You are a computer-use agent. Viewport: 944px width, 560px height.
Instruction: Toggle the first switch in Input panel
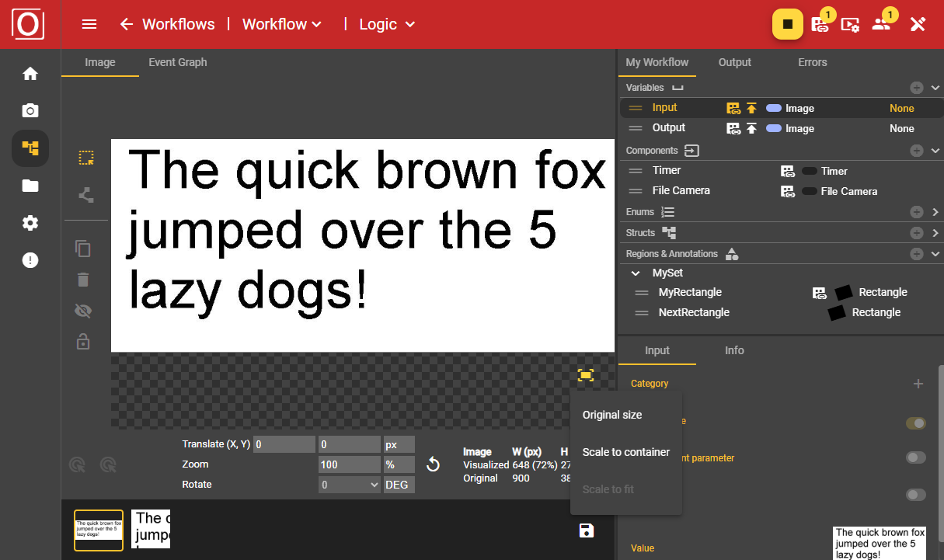(916, 423)
